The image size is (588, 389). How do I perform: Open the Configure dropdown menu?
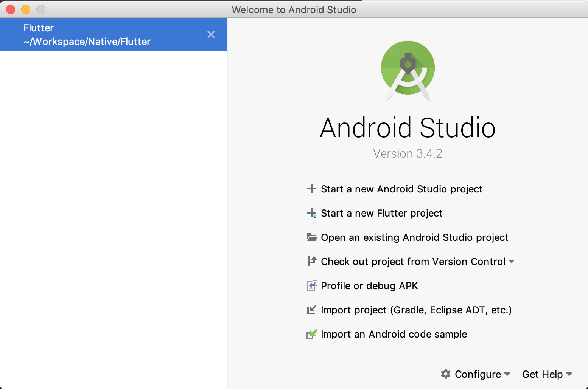coord(476,374)
